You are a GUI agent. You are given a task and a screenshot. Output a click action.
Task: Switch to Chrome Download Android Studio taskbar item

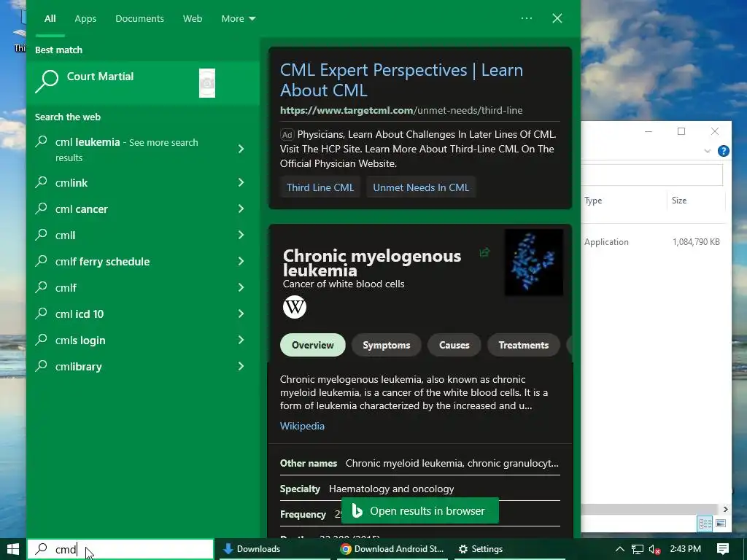pos(392,549)
